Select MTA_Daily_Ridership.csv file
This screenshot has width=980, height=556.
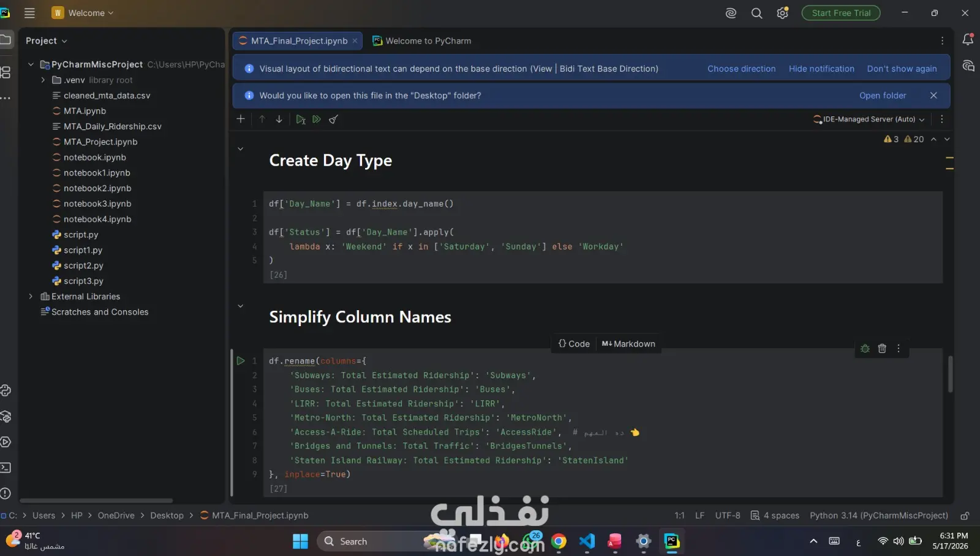(112, 126)
